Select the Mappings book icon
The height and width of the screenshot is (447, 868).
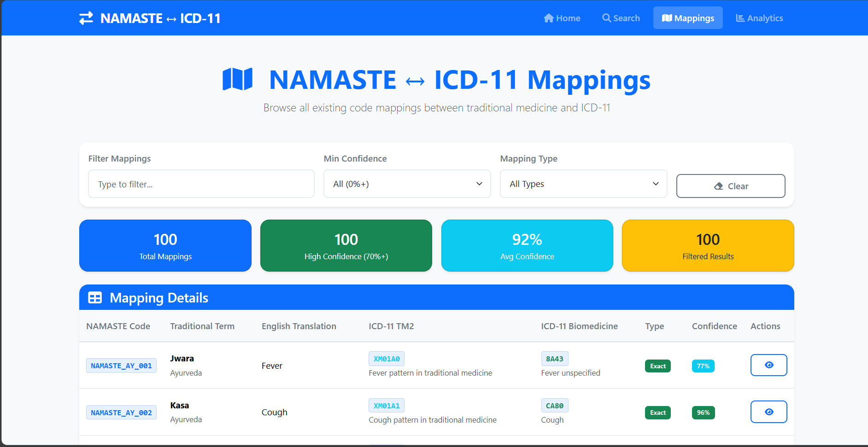(x=667, y=17)
